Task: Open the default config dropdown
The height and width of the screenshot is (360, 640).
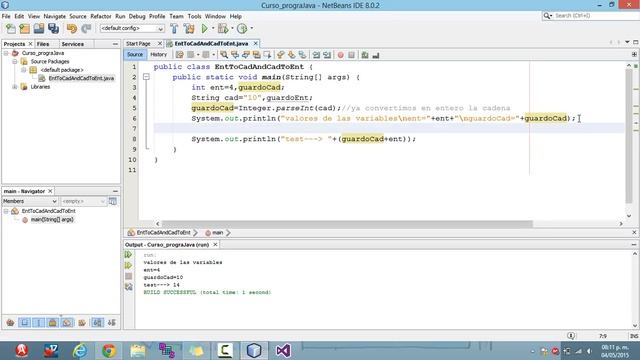Action: (x=132, y=29)
